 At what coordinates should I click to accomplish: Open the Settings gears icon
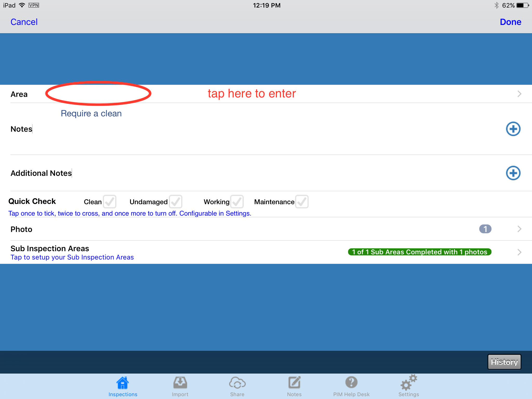409,383
